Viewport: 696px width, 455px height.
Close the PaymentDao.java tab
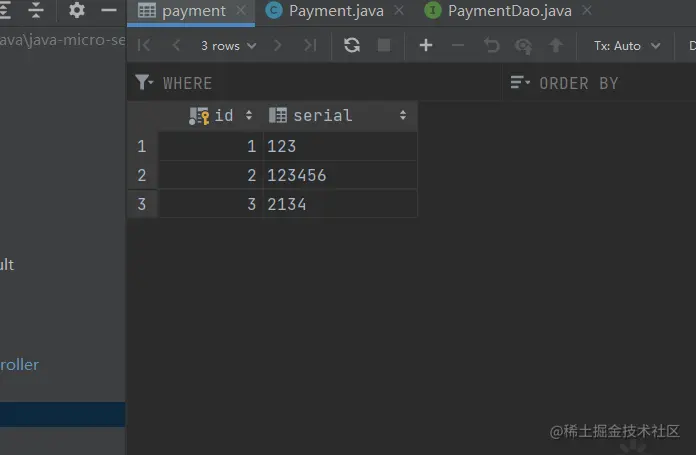(587, 10)
